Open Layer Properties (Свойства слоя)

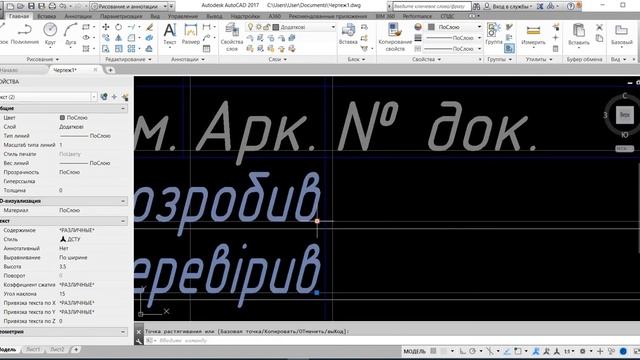point(232,37)
